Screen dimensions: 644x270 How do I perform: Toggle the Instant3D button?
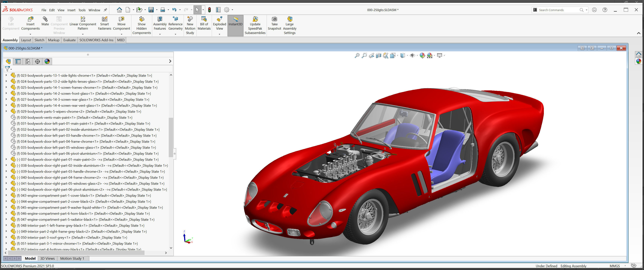click(235, 25)
